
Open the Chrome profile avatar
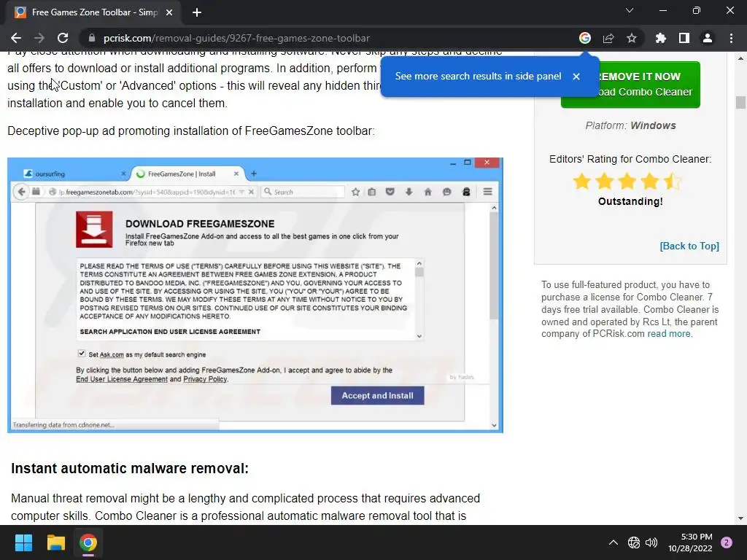point(708,38)
